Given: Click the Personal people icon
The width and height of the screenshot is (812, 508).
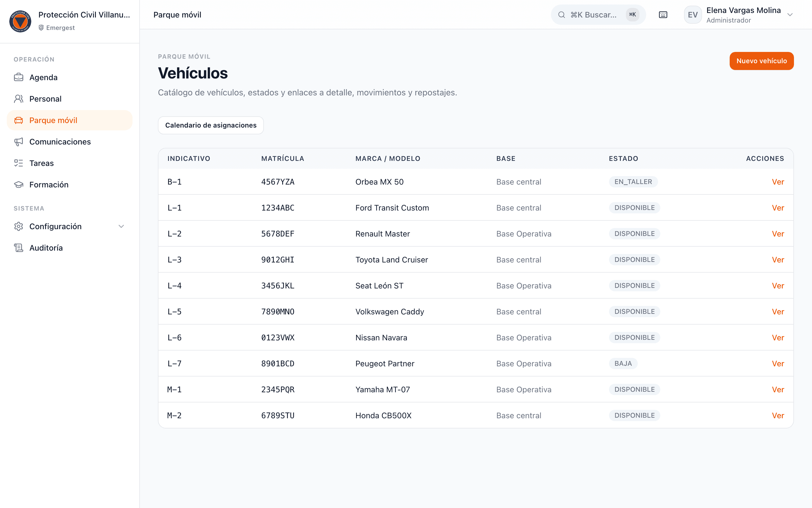Looking at the screenshot, I should tap(19, 99).
